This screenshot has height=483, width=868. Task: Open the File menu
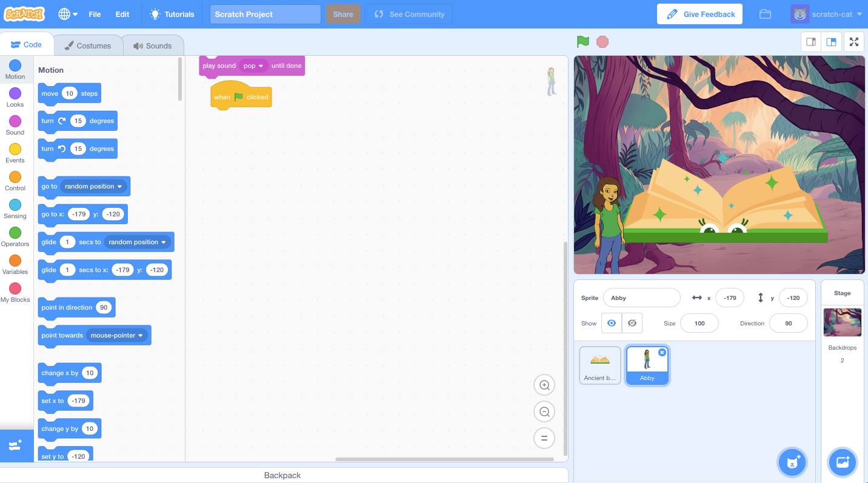(x=95, y=14)
